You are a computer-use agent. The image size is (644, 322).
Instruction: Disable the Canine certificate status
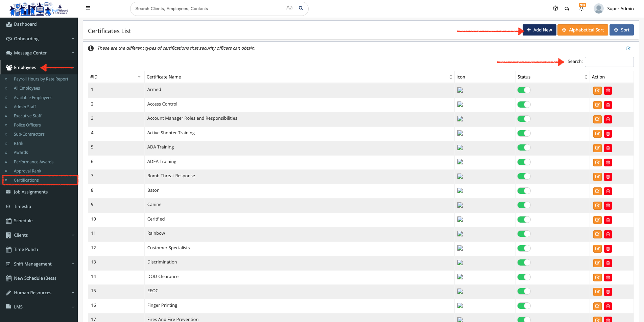524,205
